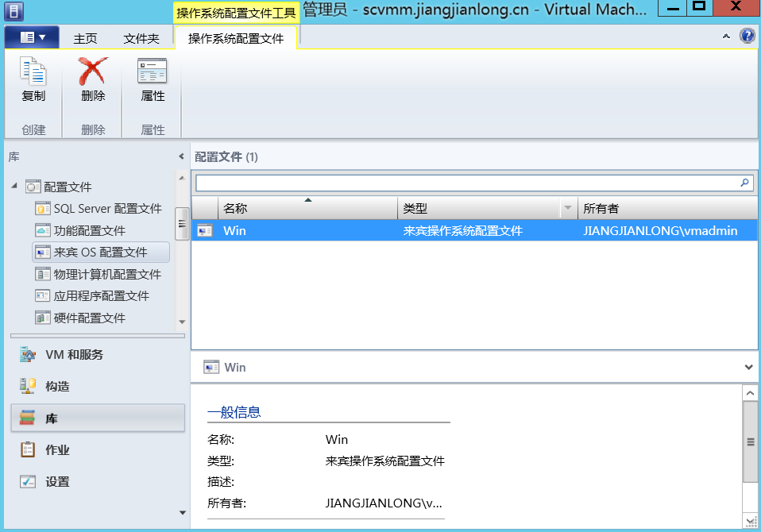Click the red Delete (删除) icon

coord(93,71)
